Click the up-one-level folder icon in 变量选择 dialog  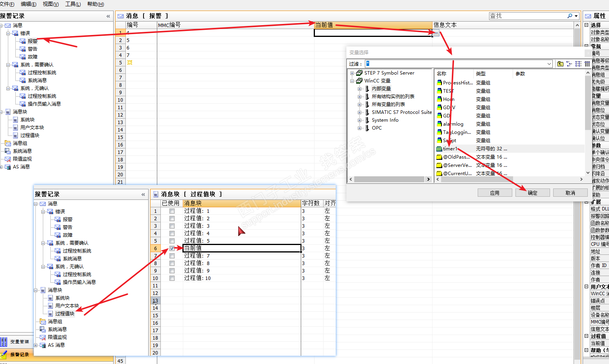tap(560, 64)
